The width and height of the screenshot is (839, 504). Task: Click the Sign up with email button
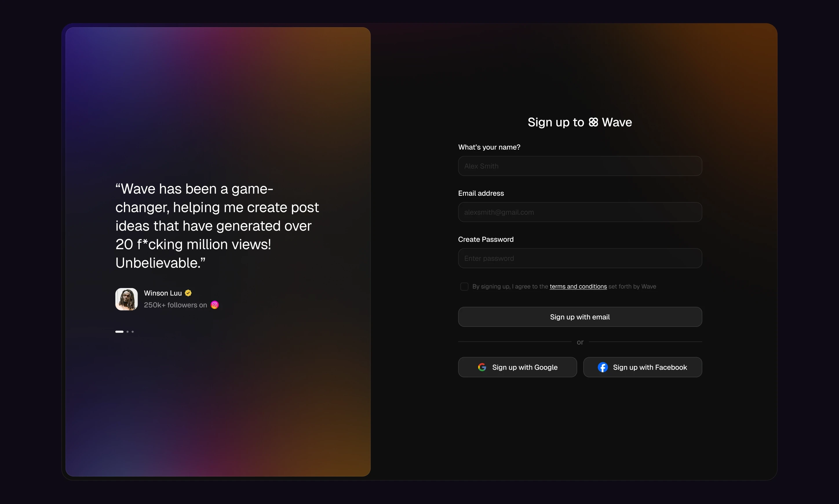580,317
